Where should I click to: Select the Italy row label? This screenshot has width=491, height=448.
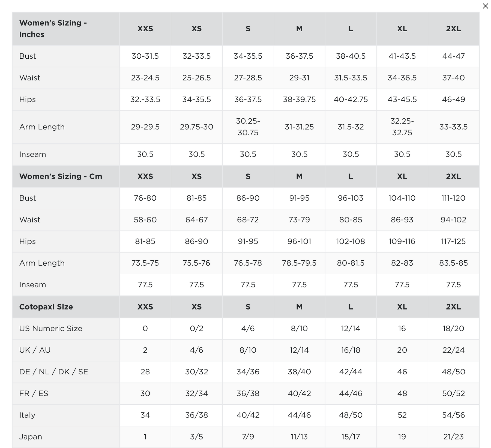pos(27,415)
